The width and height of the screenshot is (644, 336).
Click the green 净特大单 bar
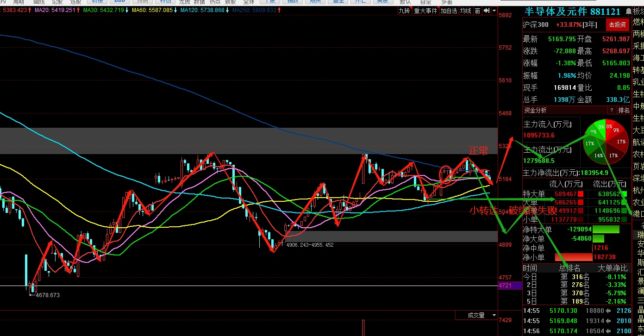click(x=606, y=230)
